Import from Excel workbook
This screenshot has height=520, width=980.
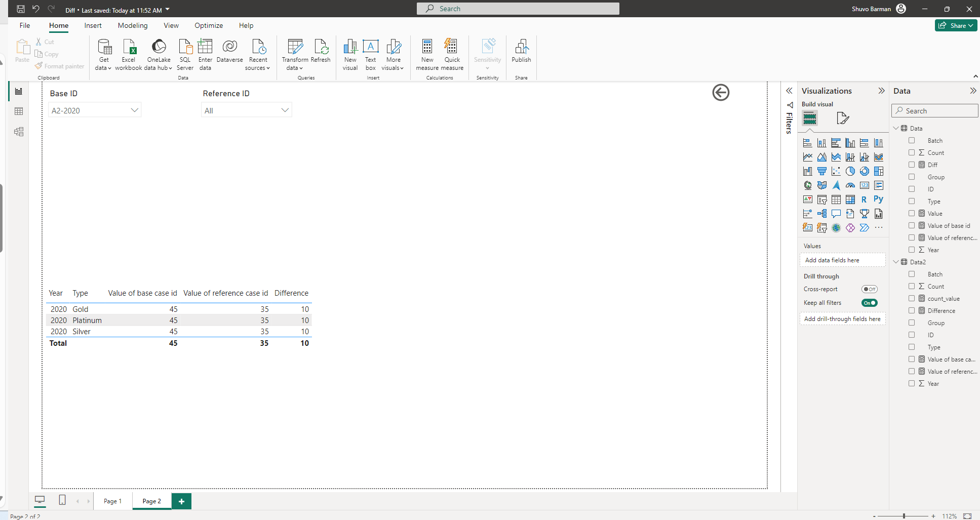[x=129, y=55]
